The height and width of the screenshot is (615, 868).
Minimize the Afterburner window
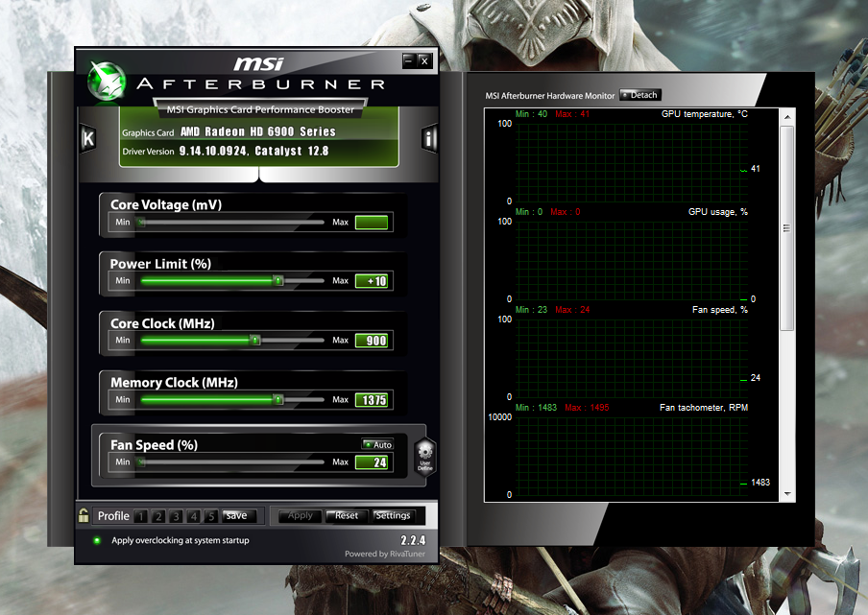pyautogui.click(x=408, y=60)
